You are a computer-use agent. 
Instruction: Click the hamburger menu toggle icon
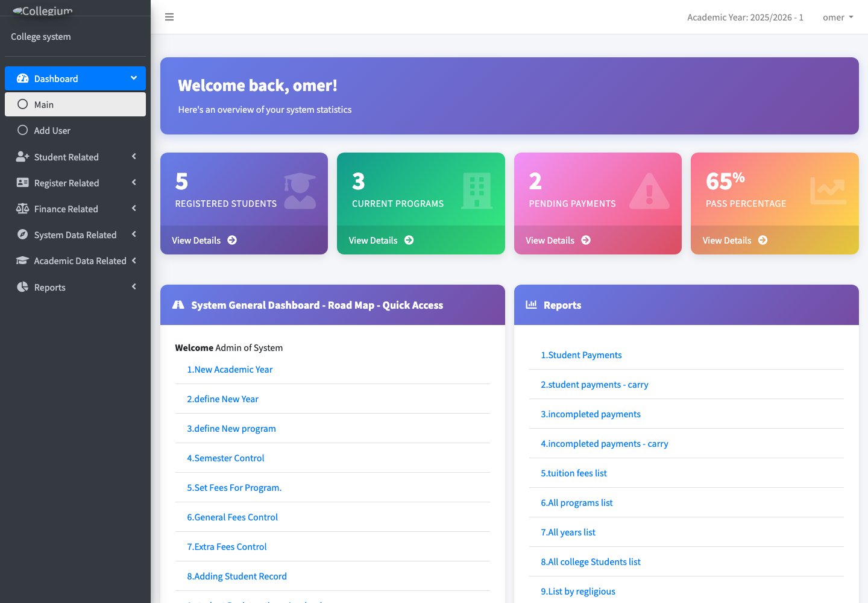169,17
